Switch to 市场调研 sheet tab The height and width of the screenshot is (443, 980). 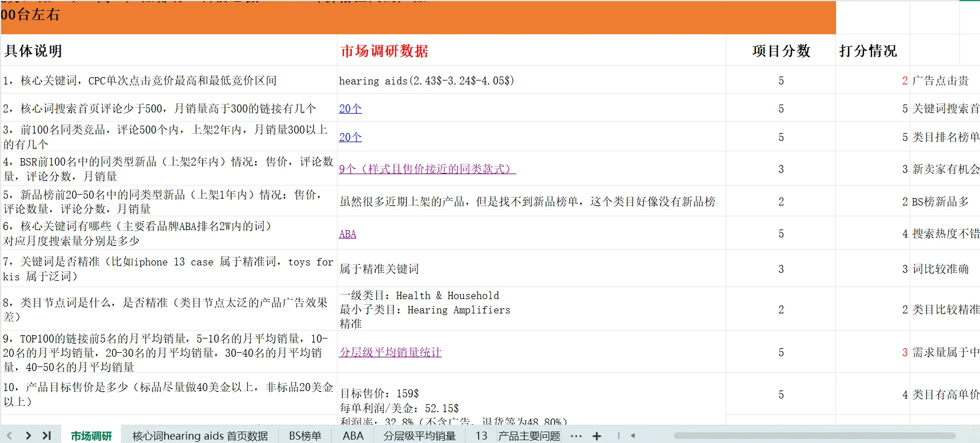click(x=91, y=436)
